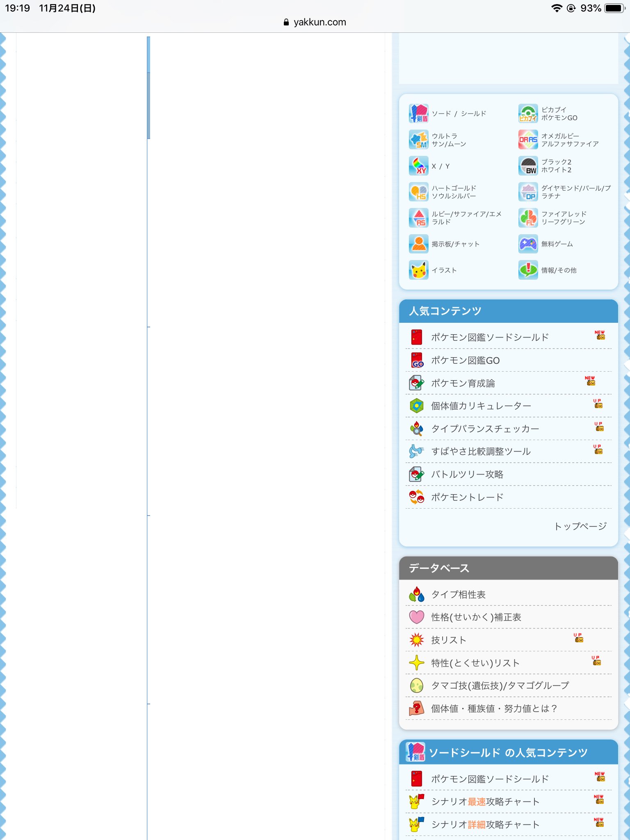The height and width of the screenshot is (840, 630).
Task: Tap the question mark icon for 個体値・種族値
Action: (x=417, y=708)
